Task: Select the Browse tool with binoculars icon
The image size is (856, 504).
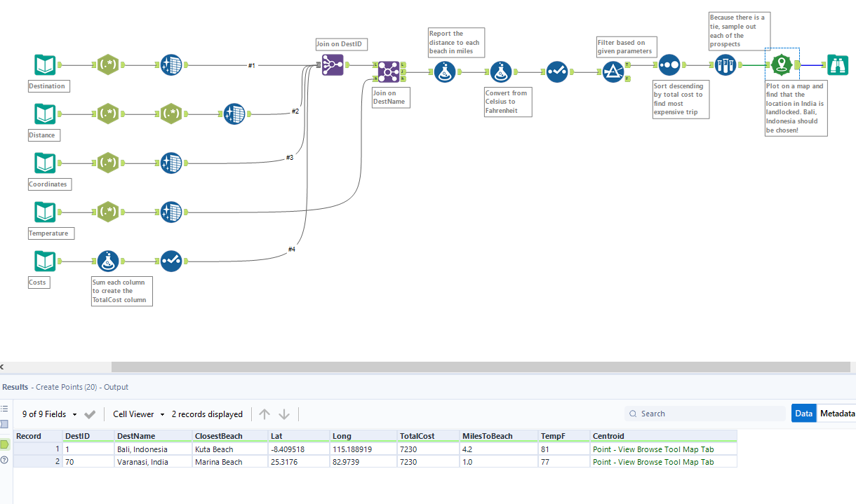Action: (837, 65)
